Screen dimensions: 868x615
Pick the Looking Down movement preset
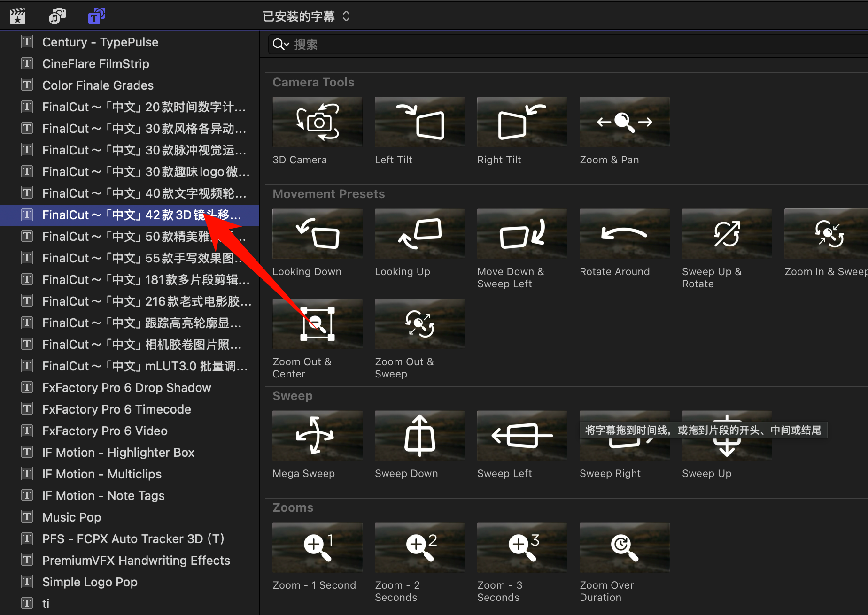point(317,234)
